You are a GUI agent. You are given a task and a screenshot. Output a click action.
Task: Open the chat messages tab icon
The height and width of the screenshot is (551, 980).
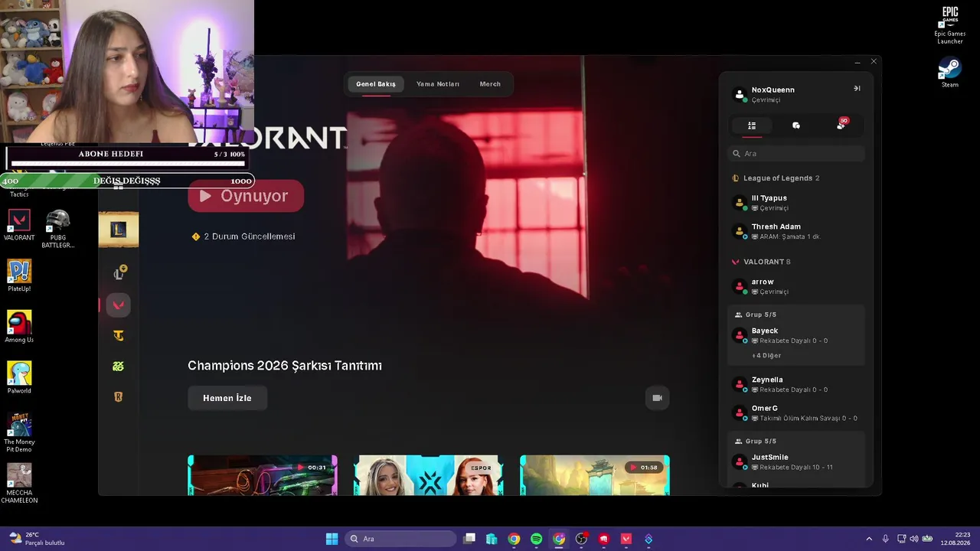click(x=796, y=126)
